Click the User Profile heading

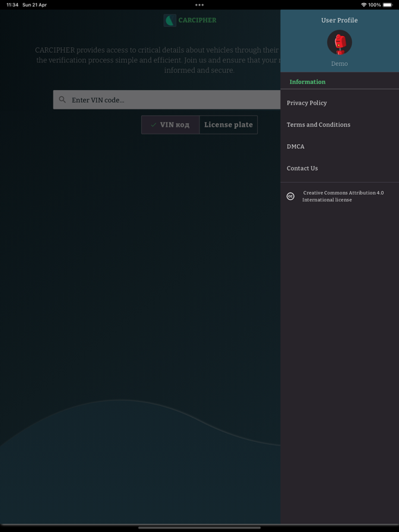click(x=339, y=20)
